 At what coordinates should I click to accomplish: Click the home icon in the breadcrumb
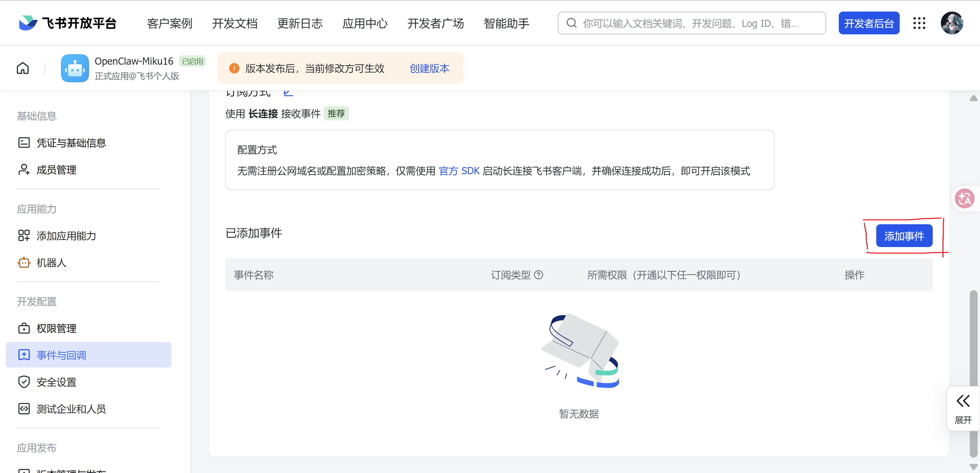pyautogui.click(x=23, y=68)
